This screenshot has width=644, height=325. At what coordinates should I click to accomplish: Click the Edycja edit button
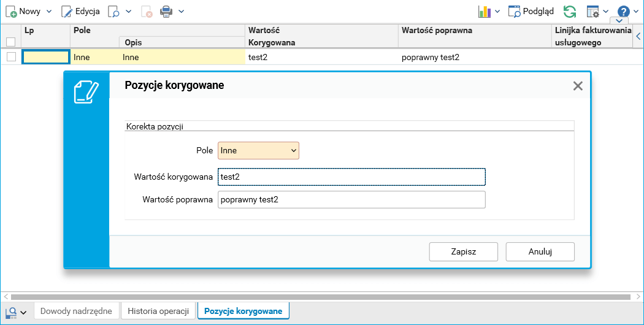click(x=80, y=12)
